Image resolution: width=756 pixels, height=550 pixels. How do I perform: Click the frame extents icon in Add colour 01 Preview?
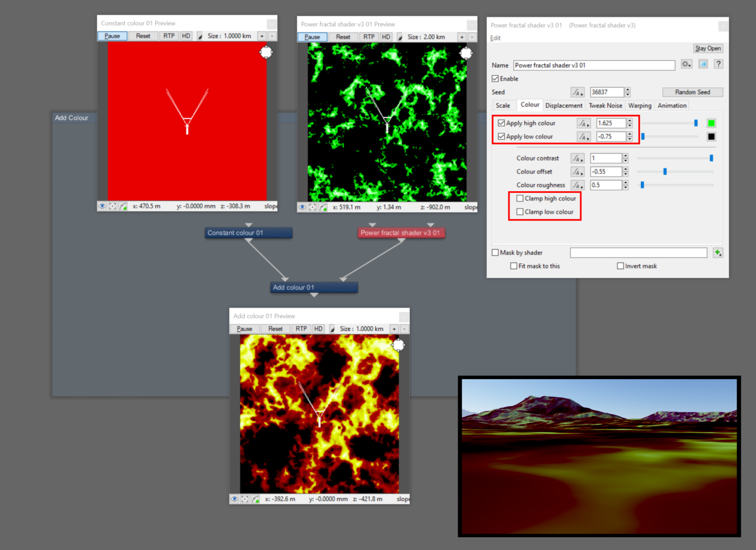point(245,499)
